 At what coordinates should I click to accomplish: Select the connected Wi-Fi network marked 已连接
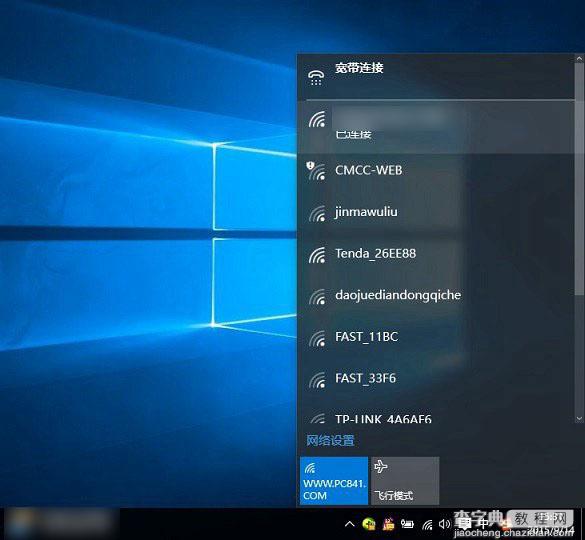click(436, 127)
